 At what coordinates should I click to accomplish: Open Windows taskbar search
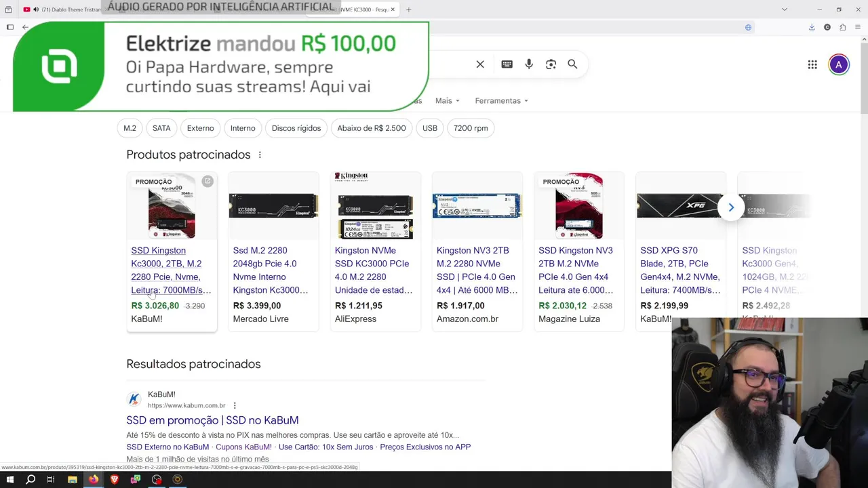coord(31,479)
